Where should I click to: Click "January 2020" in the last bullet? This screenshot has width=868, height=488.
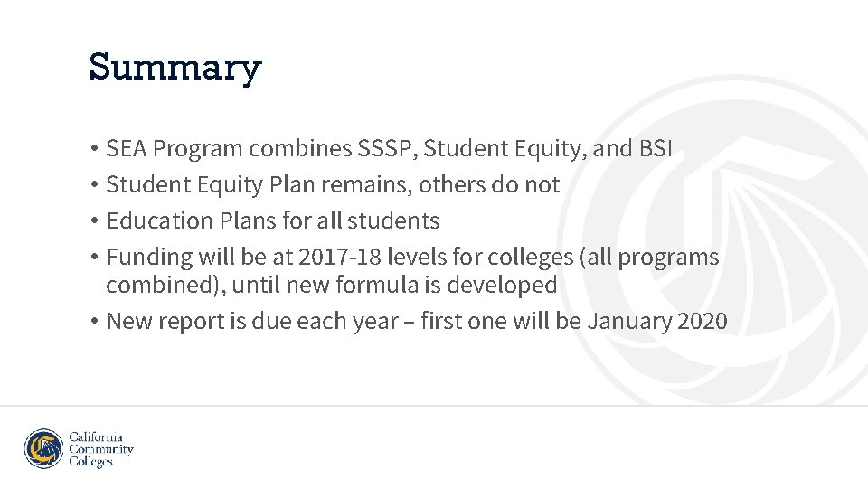point(657,321)
